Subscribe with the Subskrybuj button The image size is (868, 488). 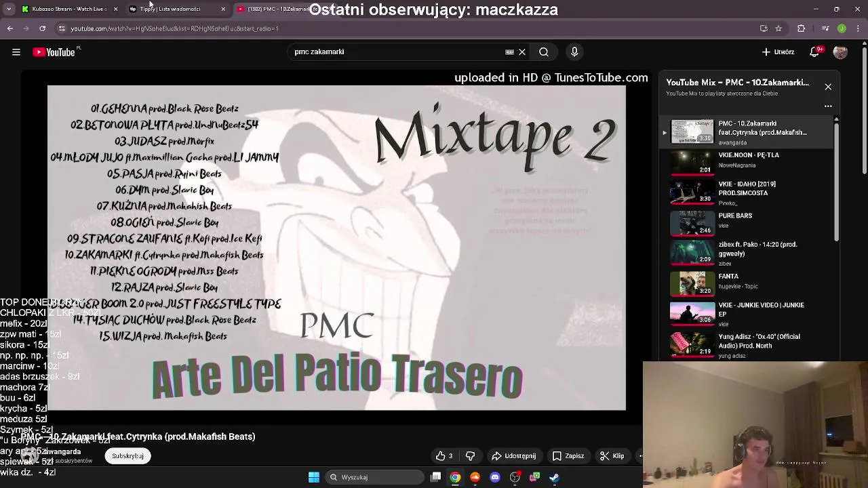127,456
